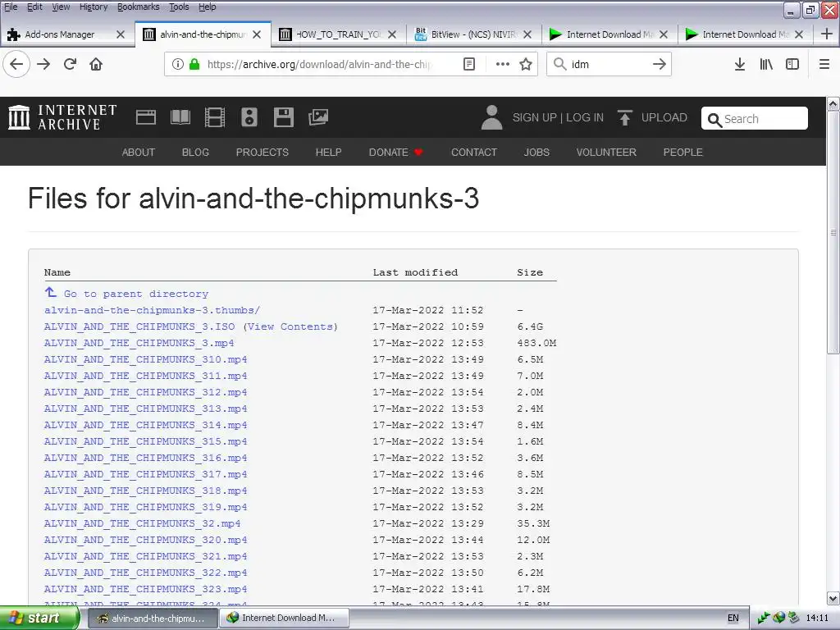Image resolution: width=840 pixels, height=630 pixels.
Task: Open ALVIN_AND_THE_CHIPMUNKS_32.mp4 file
Action: coord(142,523)
